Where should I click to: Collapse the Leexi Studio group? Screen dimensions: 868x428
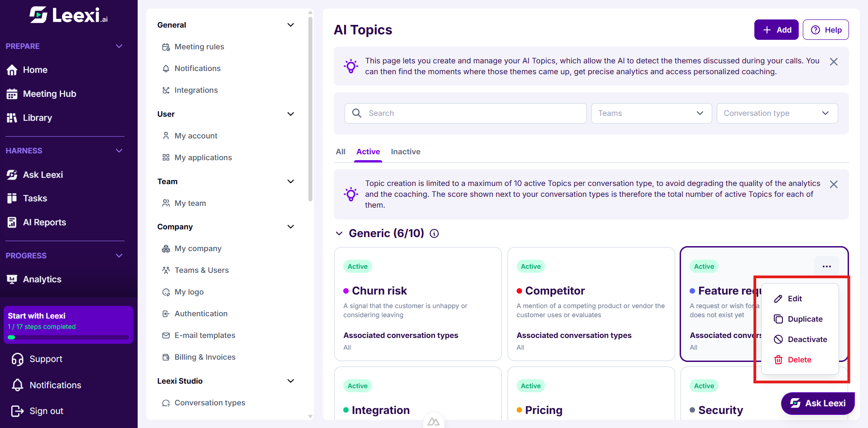291,381
